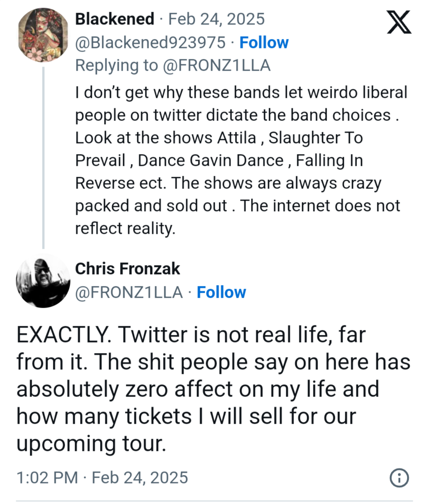Image resolution: width=426 pixels, height=504 pixels.
Task: Select the Chris Fronzak display name
Action: (x=127, y=269)
